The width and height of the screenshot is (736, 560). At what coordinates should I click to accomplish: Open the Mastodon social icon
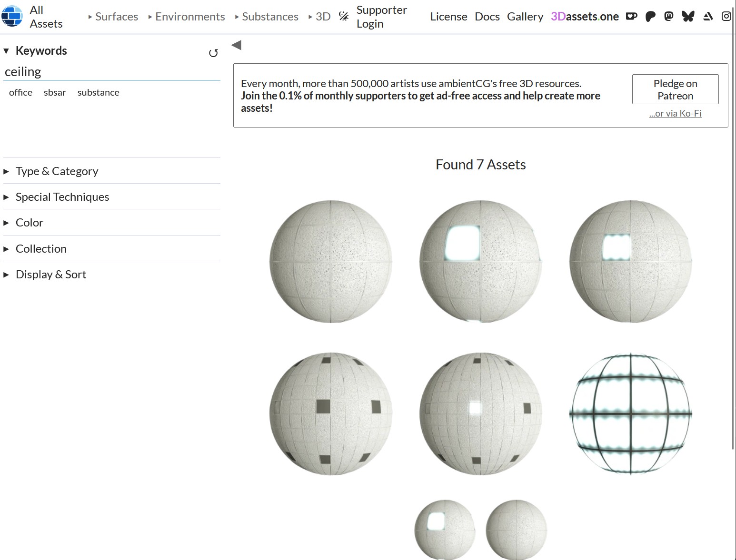click(x=669, y=17)
